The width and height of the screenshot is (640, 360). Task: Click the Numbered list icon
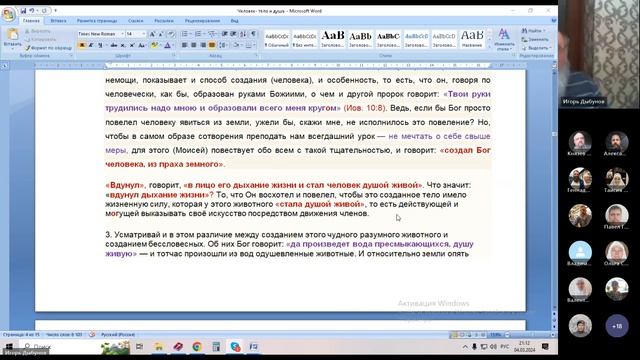point(198,34)
